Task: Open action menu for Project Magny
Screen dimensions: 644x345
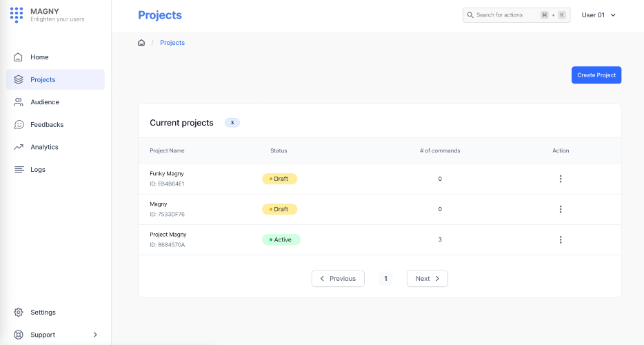Action: 561,239
